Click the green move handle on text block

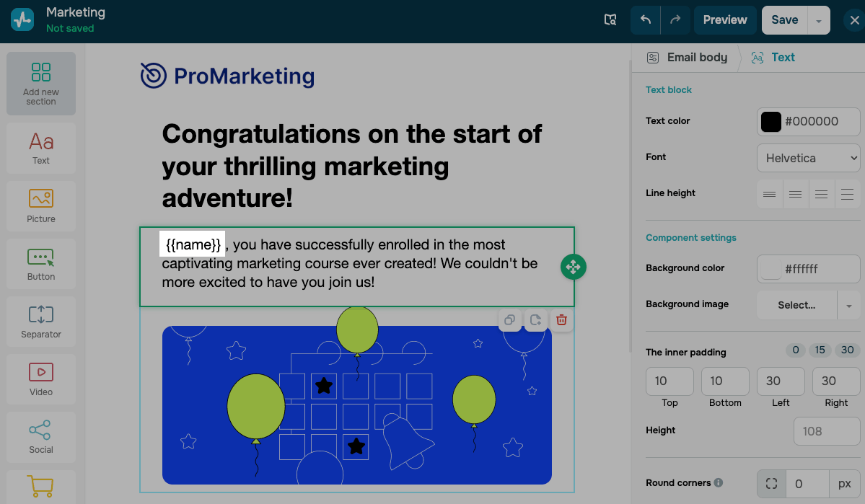pos(574,267)
